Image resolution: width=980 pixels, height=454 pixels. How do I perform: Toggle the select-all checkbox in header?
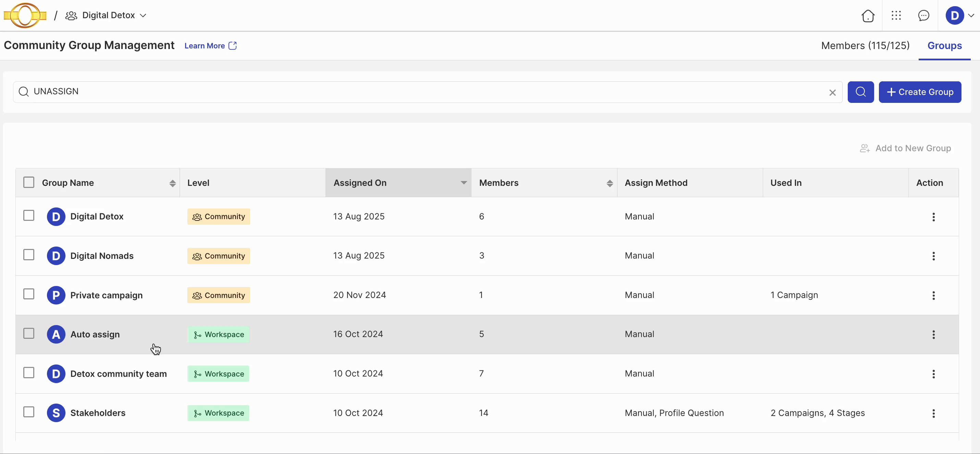[x=29, y=182]
